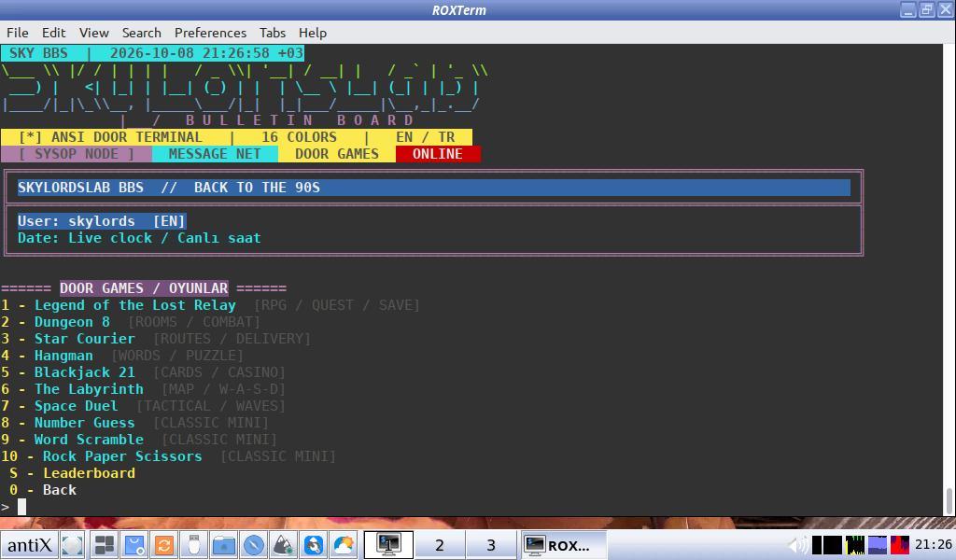Click the 'EN / TR' language text
956x560 pixels.
[x=426, y=137]
